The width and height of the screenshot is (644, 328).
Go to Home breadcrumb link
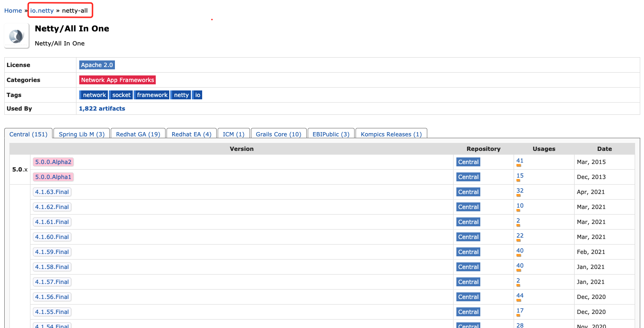(x=13, y=10)
